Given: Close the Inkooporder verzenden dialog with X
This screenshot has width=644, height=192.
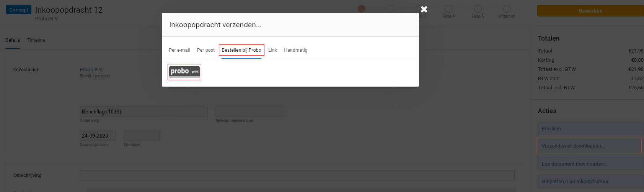Looking at the screenshot, I should (x=424, y=9).
